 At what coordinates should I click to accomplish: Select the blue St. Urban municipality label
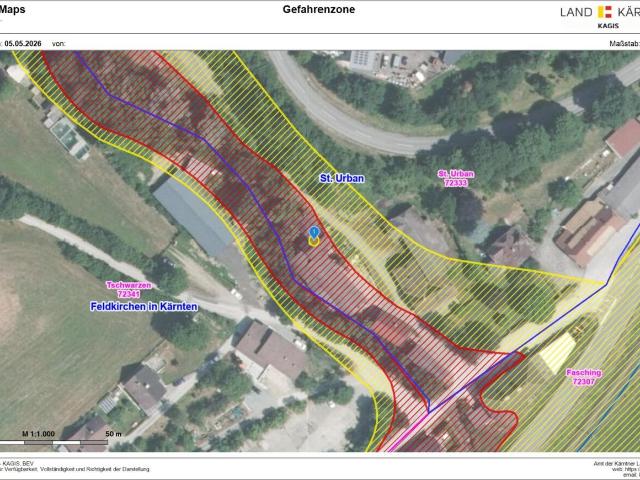342,178
